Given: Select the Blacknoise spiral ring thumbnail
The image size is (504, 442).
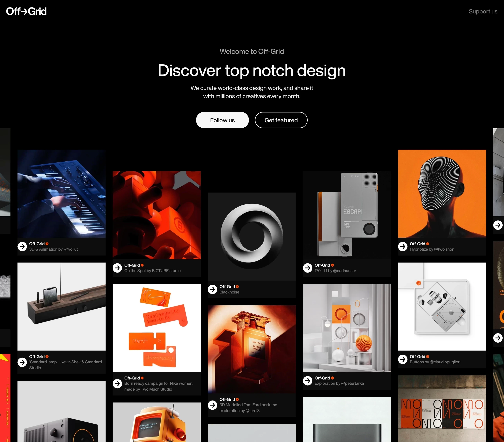Looking at the screenshot, I should [252, 237].
